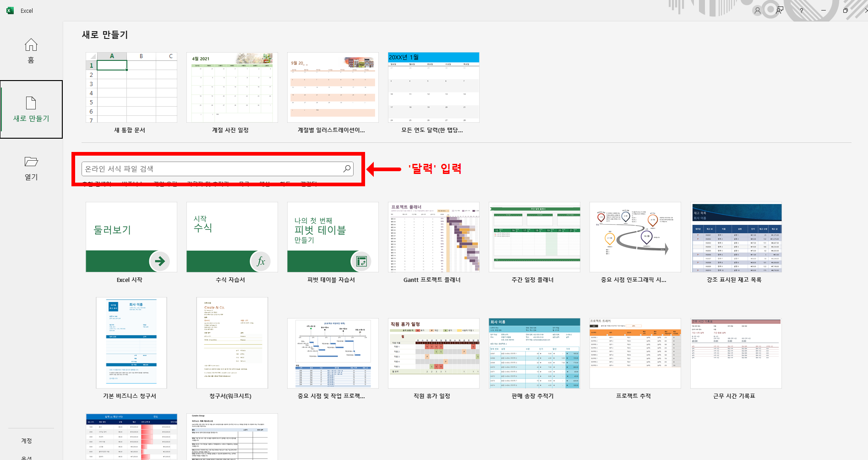Open the 홈 (Home) page in sidebar
The image size is (868, 460).
31,51
